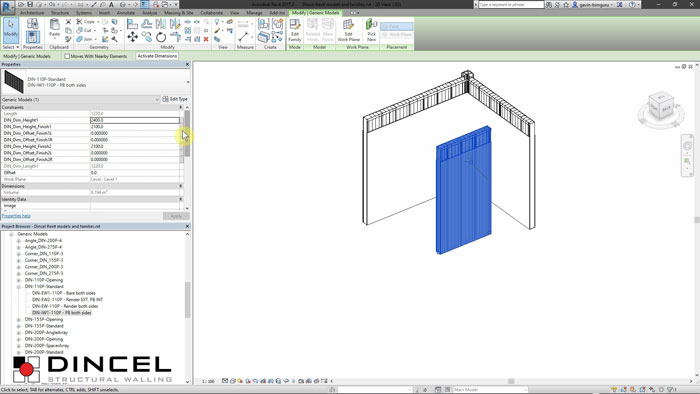Screen dimensions: 700x394
Task: Select Corner_DIN_155P-3 in Project Browser
Action: point(44,260)
